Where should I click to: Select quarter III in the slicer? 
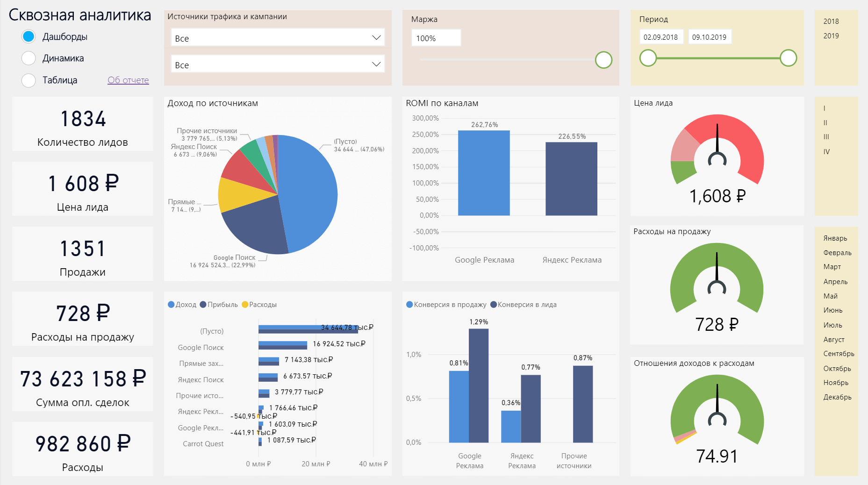click(826, 137)
